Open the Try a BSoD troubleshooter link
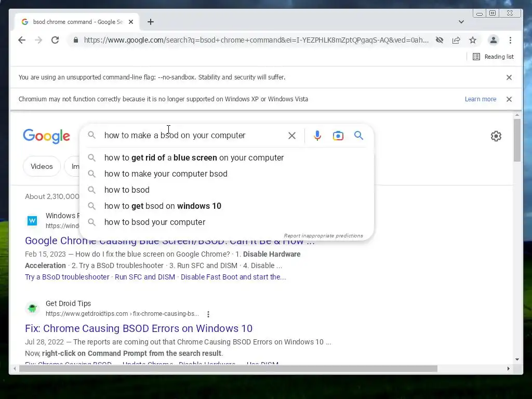Screen dimensions: 532x399 pyautogui.click(x=67, y=277)
